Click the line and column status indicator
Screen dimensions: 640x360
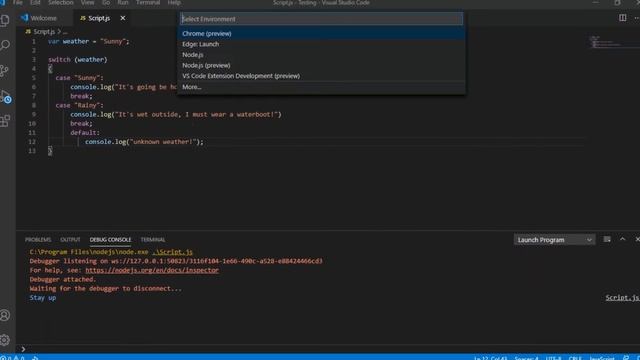coord(490,358)
